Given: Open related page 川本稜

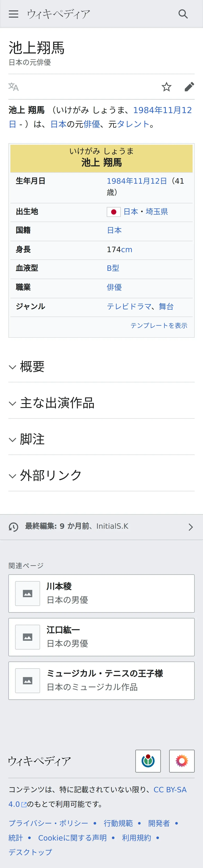Looking at the screenshot, I should 101,593.
